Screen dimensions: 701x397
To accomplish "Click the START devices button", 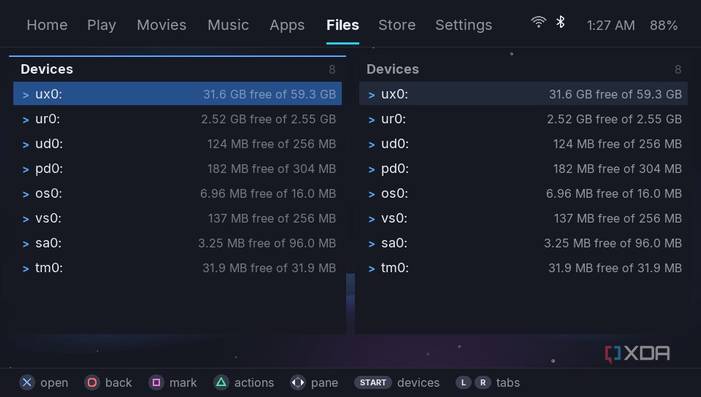I will [x=373, y=383].
